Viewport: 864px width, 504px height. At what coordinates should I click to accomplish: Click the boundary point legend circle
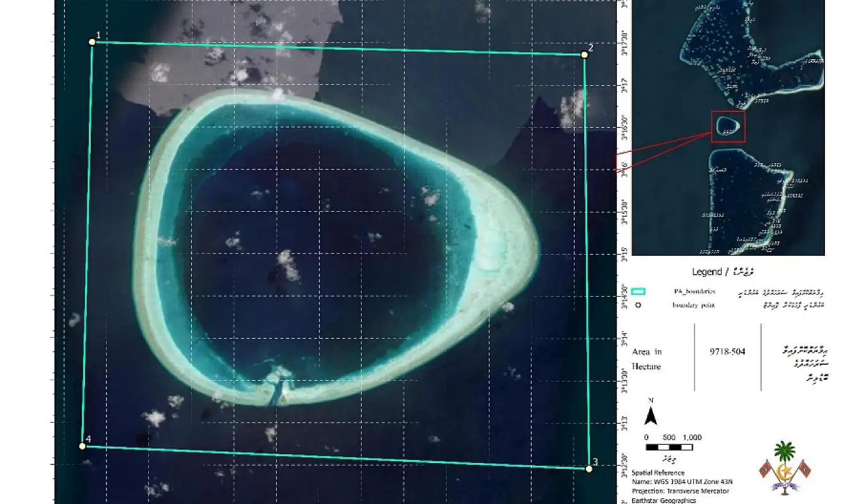(638, 306)
